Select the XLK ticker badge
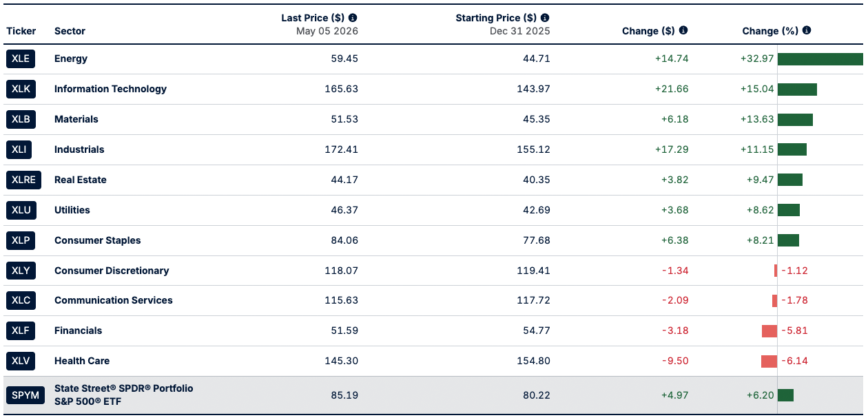This screenshot has height=420, width=868. coord(21,89)
